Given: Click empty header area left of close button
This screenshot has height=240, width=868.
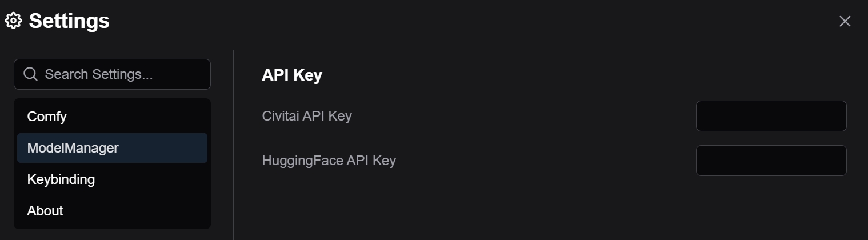Looking at the screenshot, I should tap(514, 21).
